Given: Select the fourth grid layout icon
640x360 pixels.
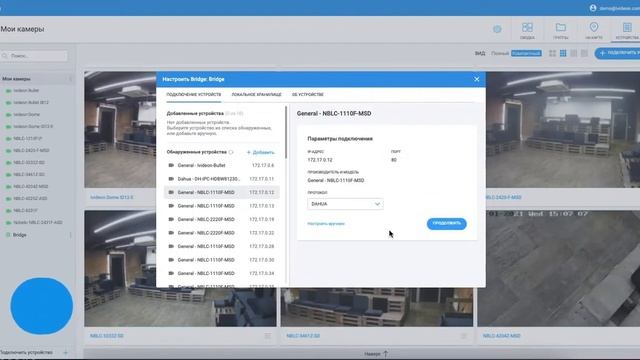Looking at the screenshot, I should point(584,53).
